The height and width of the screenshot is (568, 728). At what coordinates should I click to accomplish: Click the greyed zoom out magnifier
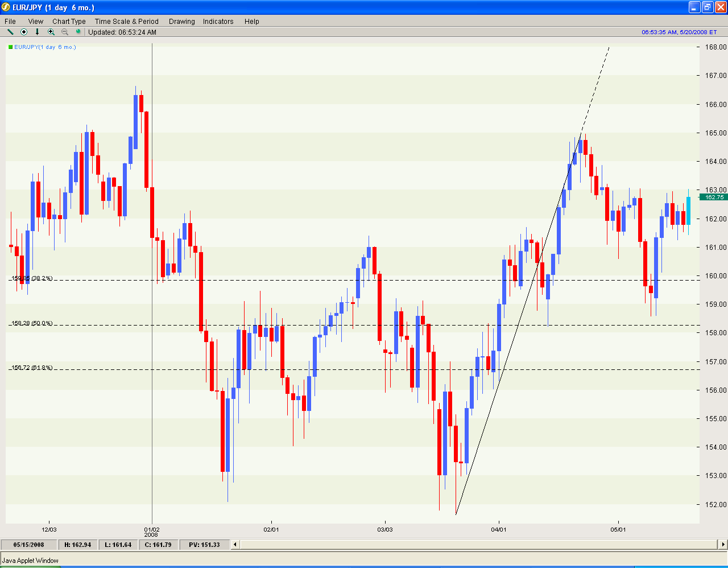coord(65,32)
